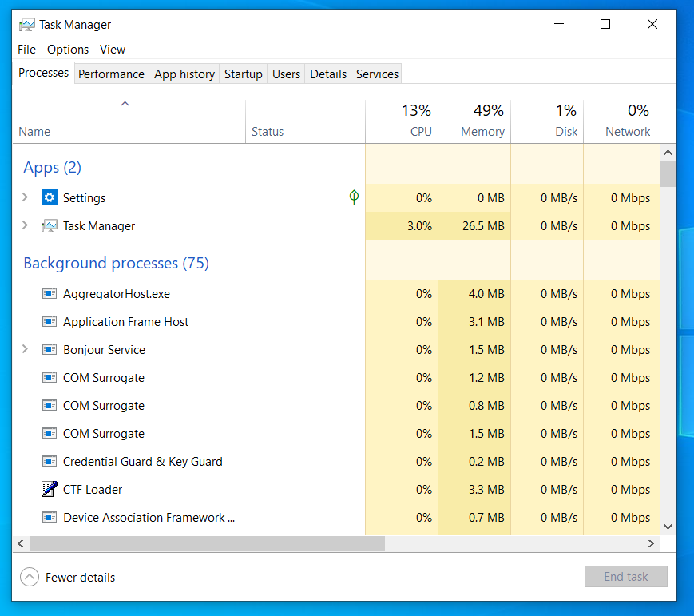Click the horizontal scrollbar left arrow

20,543
